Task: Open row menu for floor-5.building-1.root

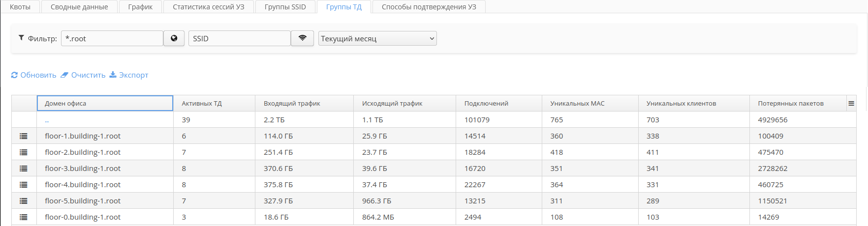Action: coord(24,201)
